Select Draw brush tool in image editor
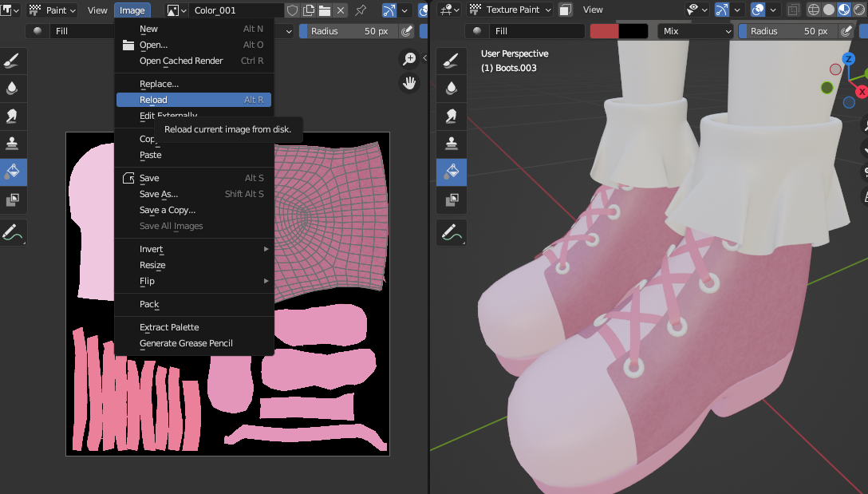Image resolution: width=868 pixels, height=494 pixels. [12, 61]
